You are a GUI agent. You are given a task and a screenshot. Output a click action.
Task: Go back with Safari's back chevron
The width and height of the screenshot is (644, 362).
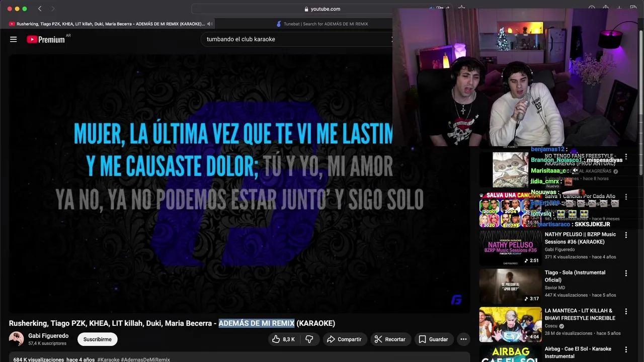tap(40, 9)
